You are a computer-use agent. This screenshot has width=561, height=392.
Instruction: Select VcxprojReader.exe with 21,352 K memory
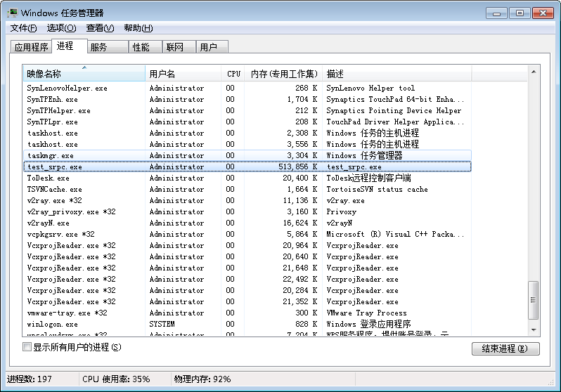(247, 301)
